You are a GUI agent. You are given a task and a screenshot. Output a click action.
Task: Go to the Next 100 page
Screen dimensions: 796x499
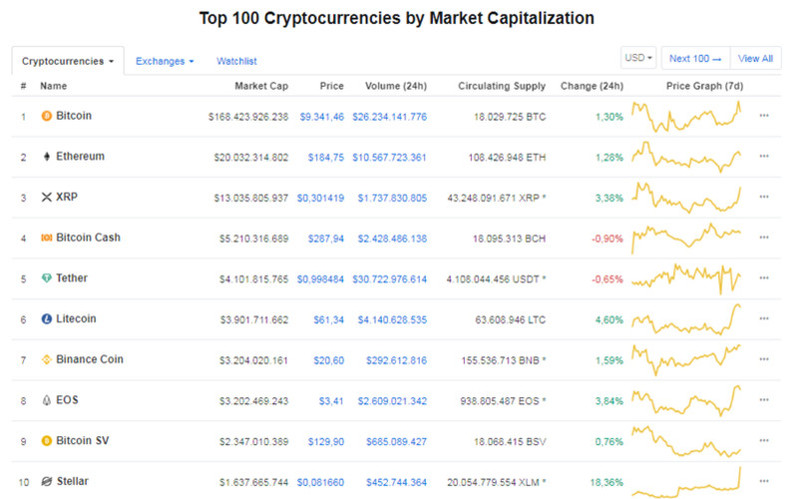(x=695, y=58)
